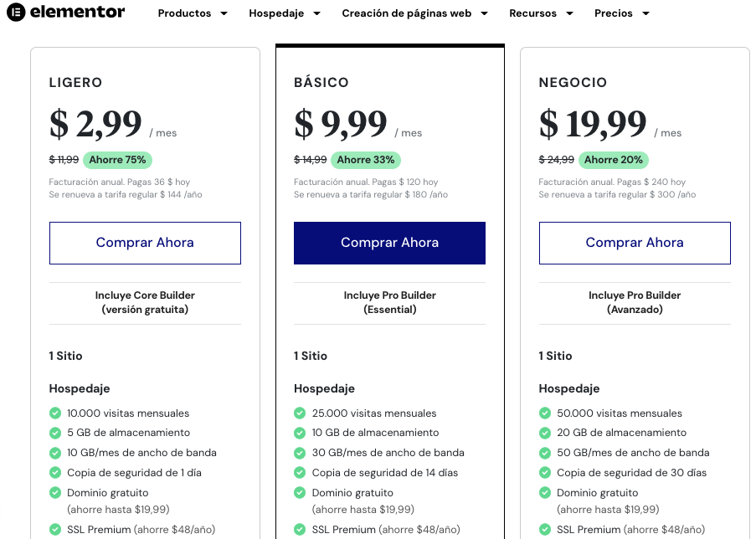This screenshot has height=539, width=756.
Task: Click the Ahorre 20% green badge
Action: (613, 160)
